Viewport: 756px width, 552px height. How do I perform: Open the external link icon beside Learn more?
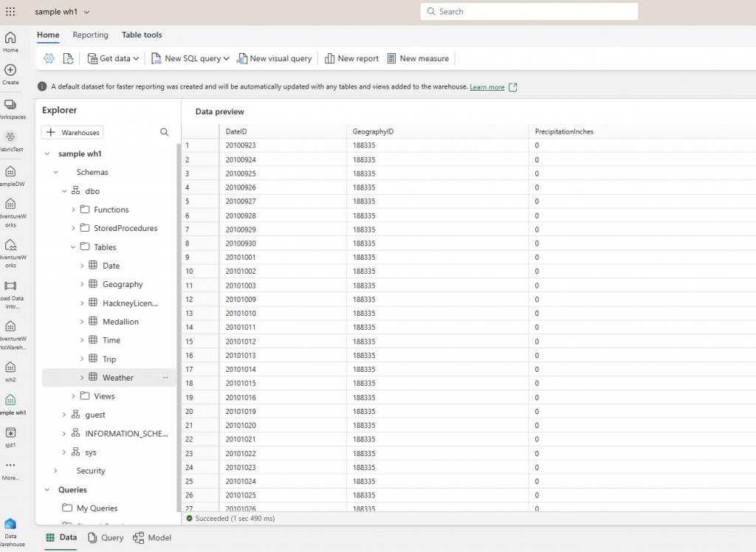click(x=513, y=87)
